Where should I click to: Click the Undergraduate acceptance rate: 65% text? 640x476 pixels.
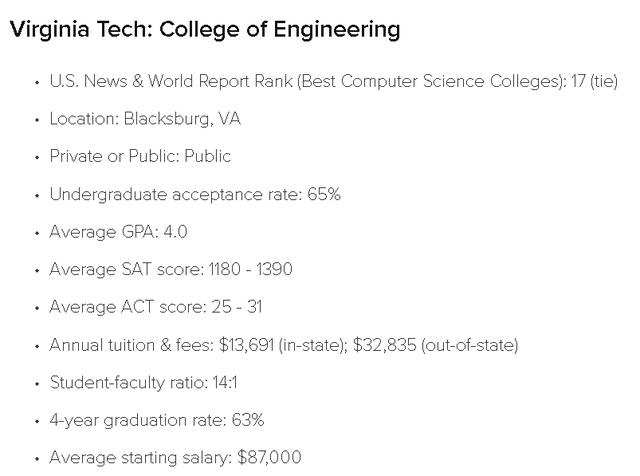pos(195,194)
